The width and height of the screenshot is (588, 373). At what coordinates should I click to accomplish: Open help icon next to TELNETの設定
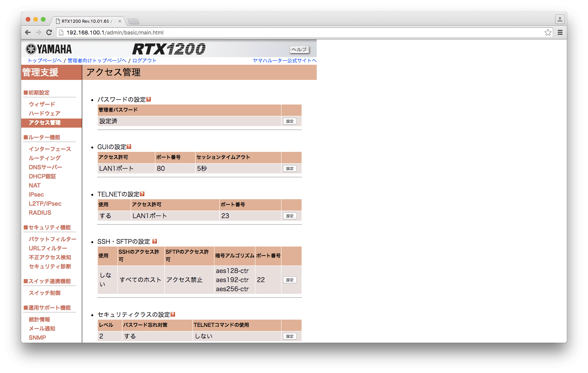tap(142, 194)
